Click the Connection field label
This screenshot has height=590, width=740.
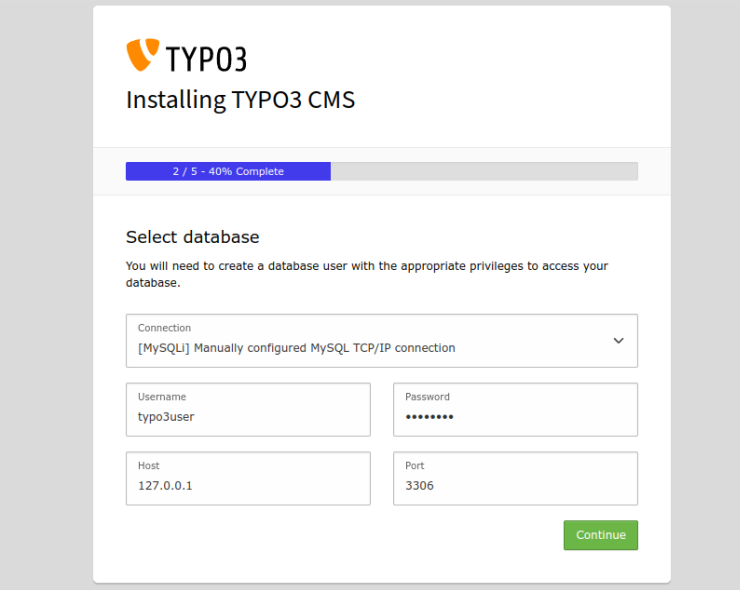click(x=164, y=328)
